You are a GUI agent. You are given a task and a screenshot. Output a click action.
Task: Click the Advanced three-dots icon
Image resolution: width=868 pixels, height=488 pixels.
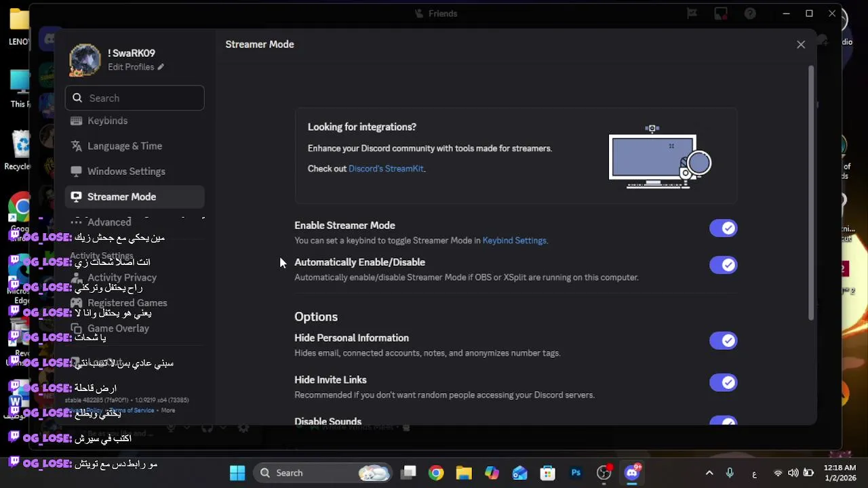click(x=77, y=222)
